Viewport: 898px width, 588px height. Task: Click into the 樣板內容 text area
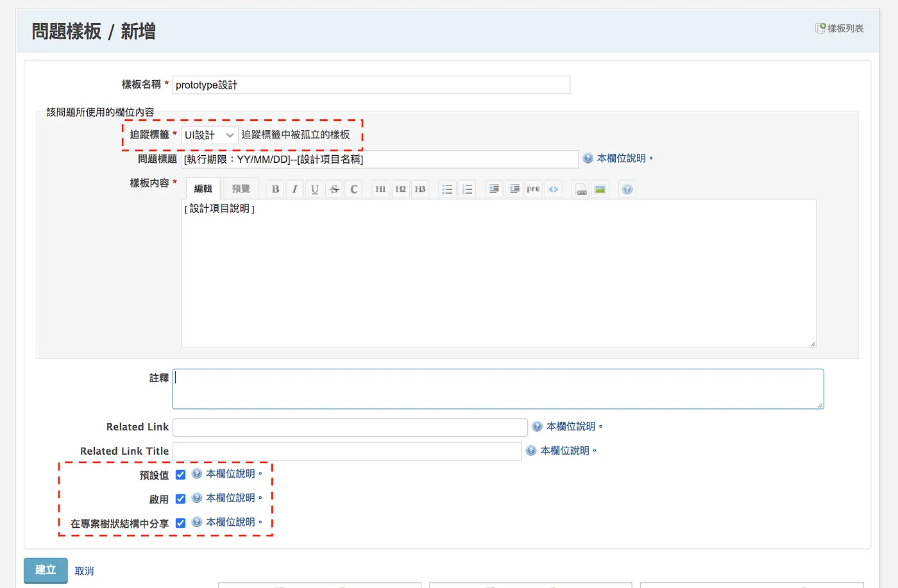pyautogui.click(x=498, y=274)
